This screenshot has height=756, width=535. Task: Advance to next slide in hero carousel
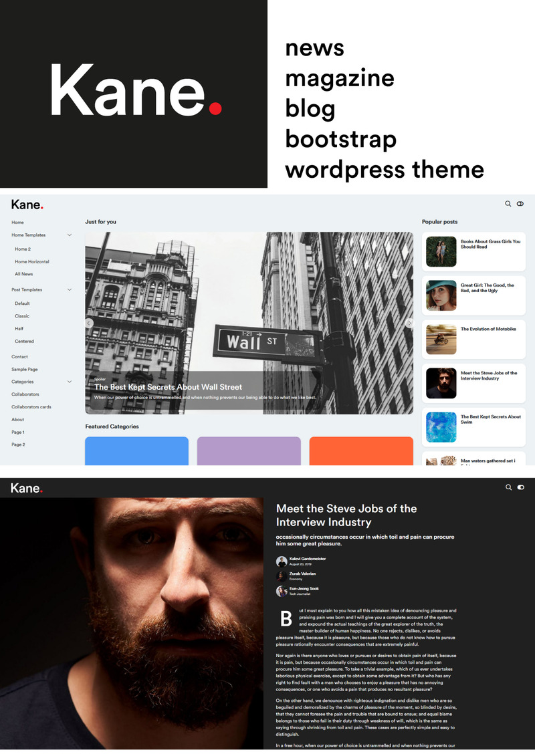coord(409,323)
